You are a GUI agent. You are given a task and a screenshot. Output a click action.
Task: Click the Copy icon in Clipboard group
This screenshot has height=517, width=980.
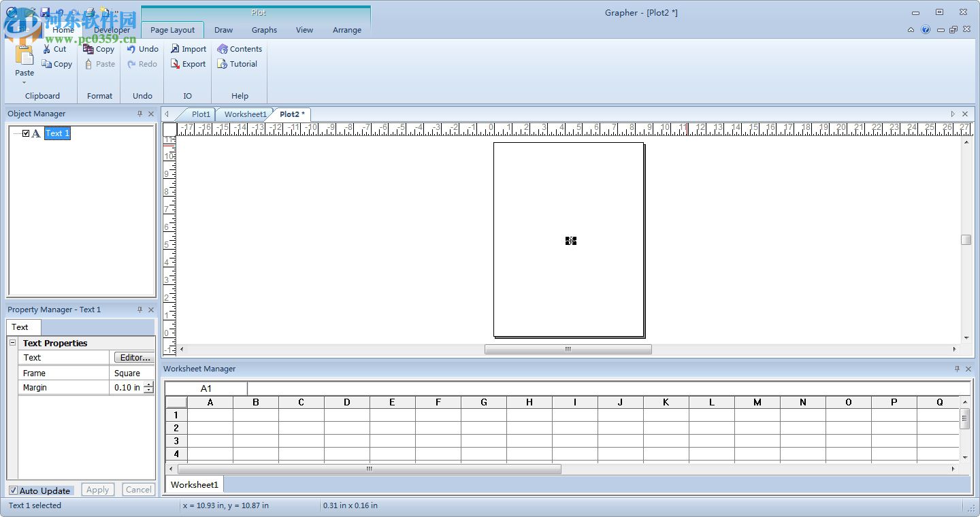[x=46, y=64]
